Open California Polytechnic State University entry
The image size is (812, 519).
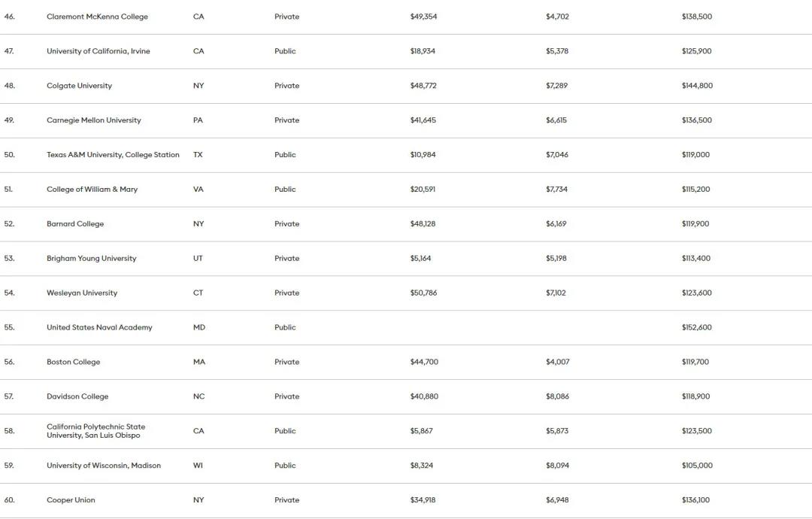(x=95, y=431)
